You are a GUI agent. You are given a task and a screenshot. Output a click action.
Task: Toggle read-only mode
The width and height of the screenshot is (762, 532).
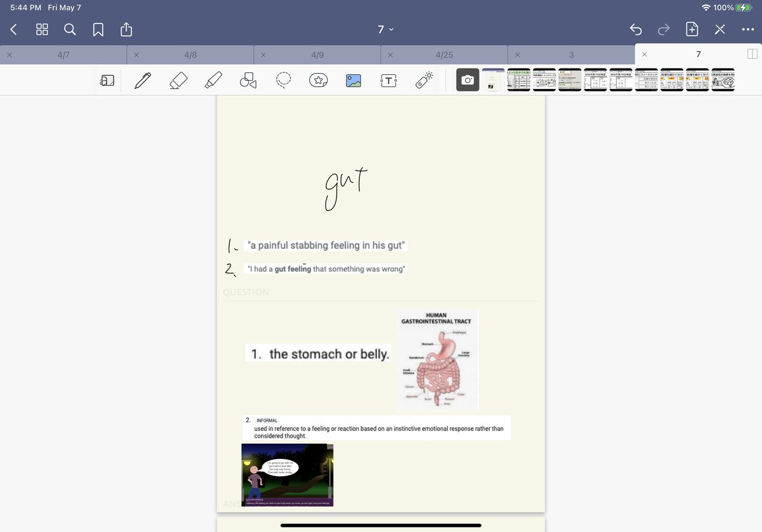(719, 29)
